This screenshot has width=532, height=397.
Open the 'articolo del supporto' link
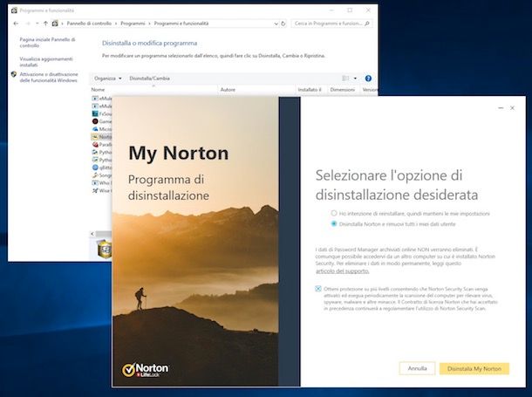point(343,270)
